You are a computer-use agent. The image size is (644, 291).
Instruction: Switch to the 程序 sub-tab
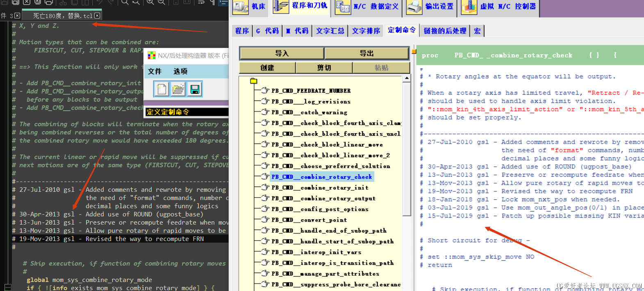[x=242, y=31]
